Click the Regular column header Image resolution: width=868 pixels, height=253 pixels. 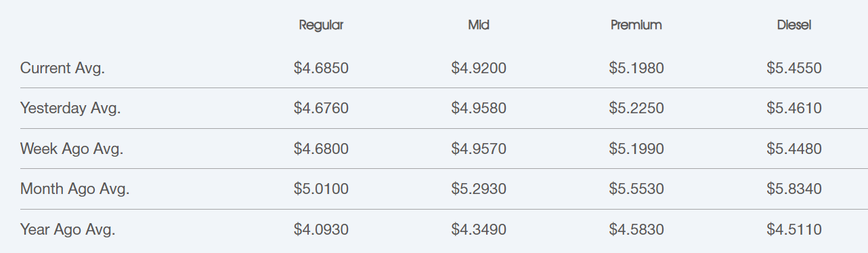click(321, 25)
